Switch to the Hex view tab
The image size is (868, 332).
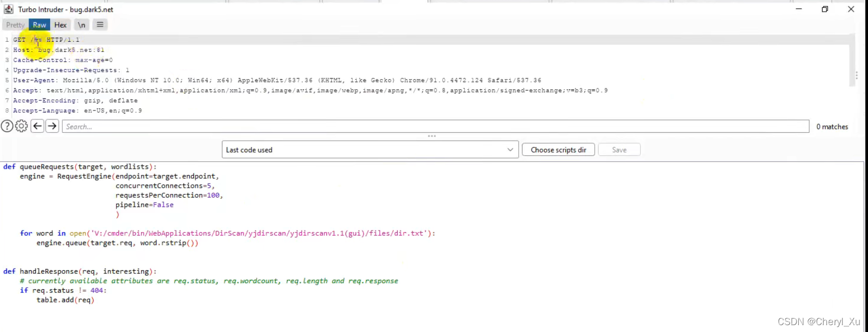click(x=61, y=25)
